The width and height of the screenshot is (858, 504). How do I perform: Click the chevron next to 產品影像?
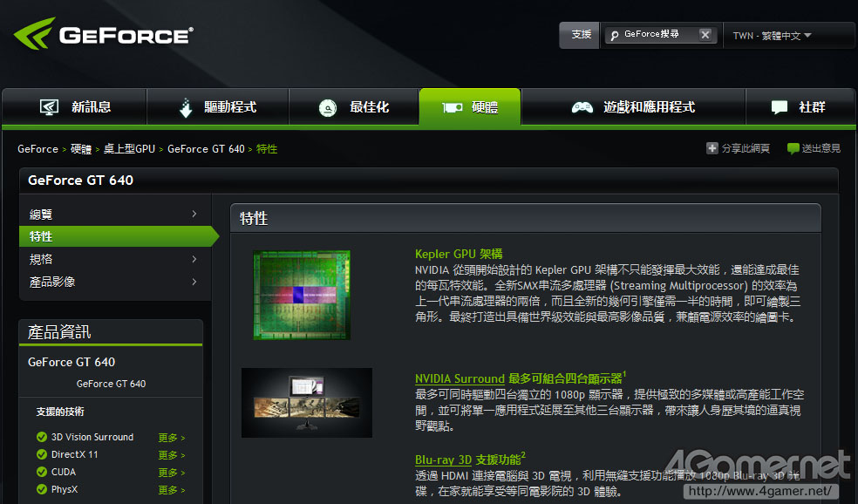(x=194, y=282)
